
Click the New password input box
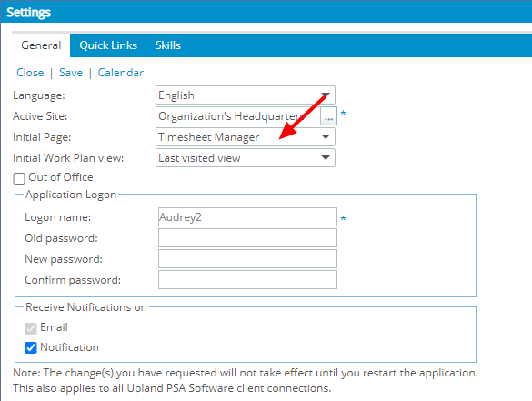point(247,259)
